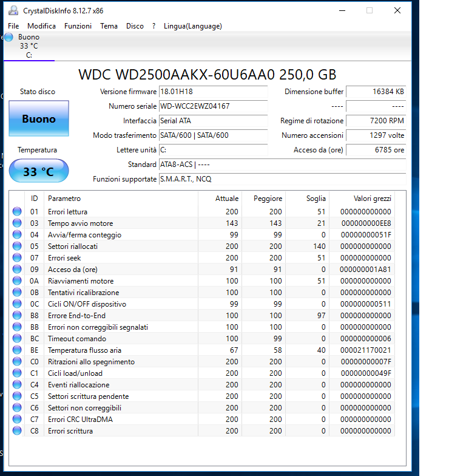Click status orb for 05 Settori riallocati

tap(17, 246)
